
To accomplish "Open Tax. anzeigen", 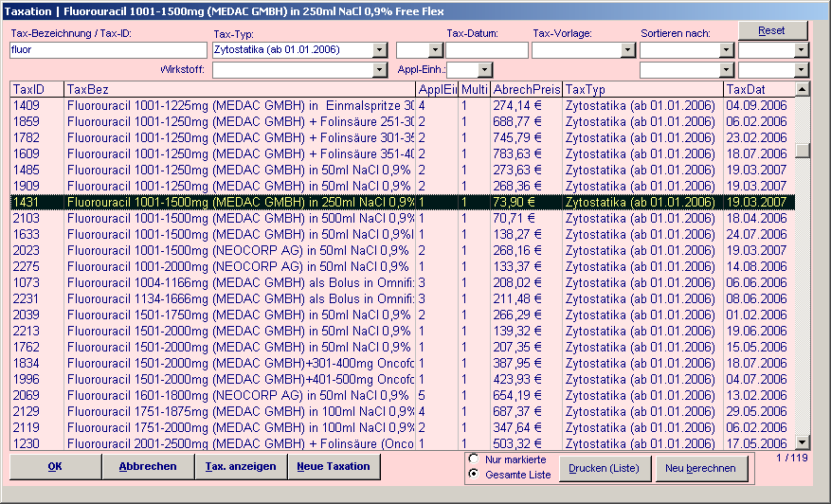I will click(x=241, y=466).
